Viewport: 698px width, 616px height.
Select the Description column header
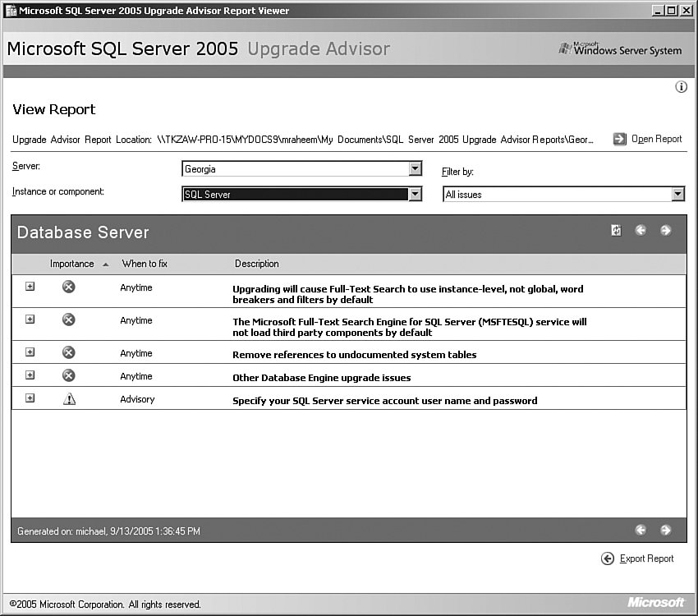[257, 264]
